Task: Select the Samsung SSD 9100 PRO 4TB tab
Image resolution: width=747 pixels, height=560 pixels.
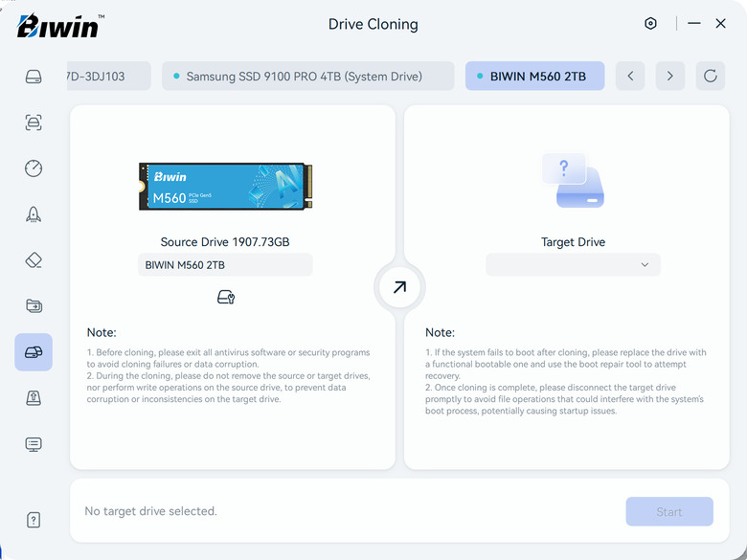Action: (x=307, y=77)
